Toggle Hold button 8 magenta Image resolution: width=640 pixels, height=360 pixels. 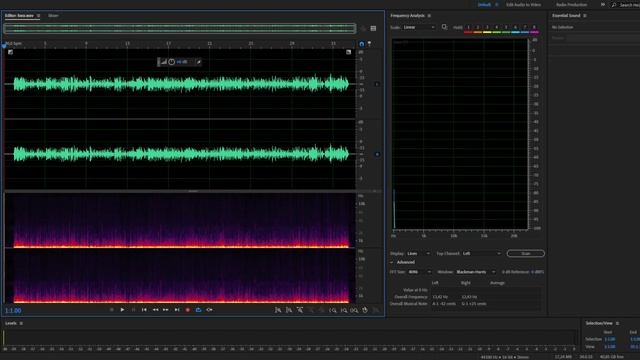point(534,28)
